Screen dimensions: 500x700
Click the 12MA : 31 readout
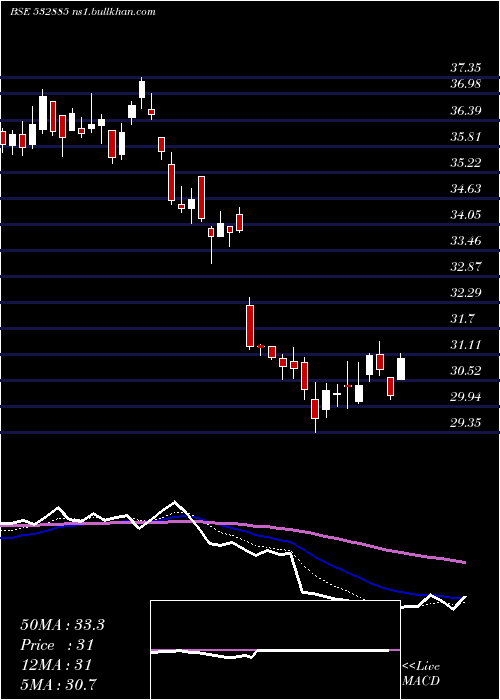pyautogui.click(x=56, y=665)
